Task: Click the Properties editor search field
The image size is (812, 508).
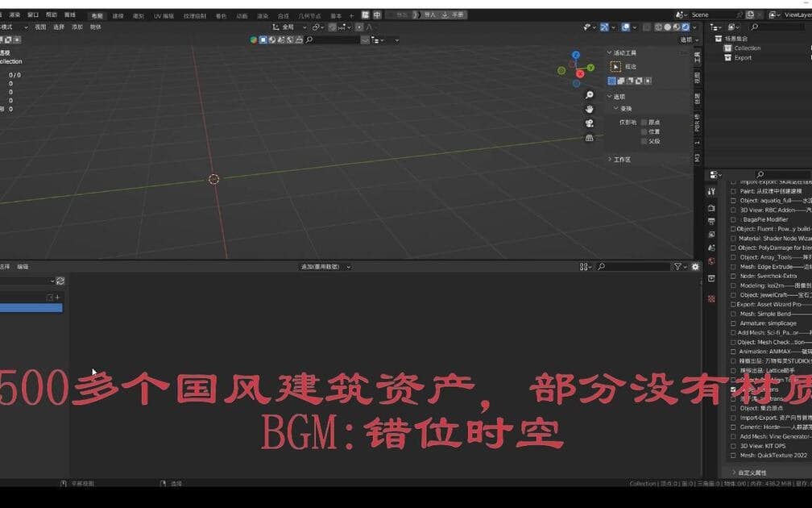Action: point(784,175)
